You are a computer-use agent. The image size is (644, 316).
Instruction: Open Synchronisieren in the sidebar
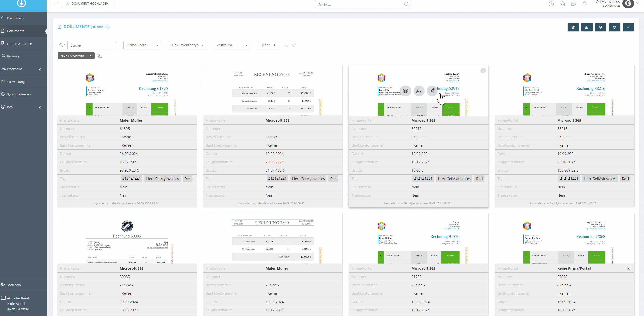23,94
